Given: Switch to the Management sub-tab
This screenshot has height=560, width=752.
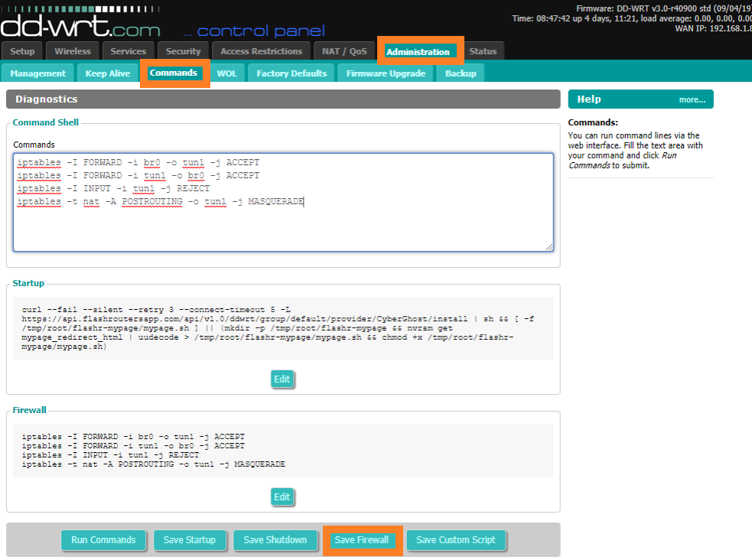Looking at the screenshot, I should click(x=38, y=73).
